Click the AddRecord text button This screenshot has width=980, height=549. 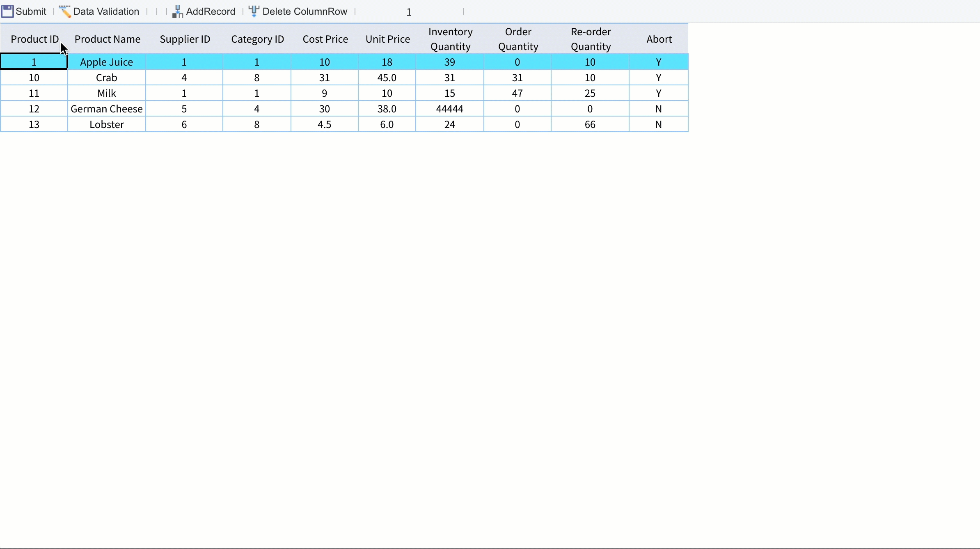click(x=211, y=11)
